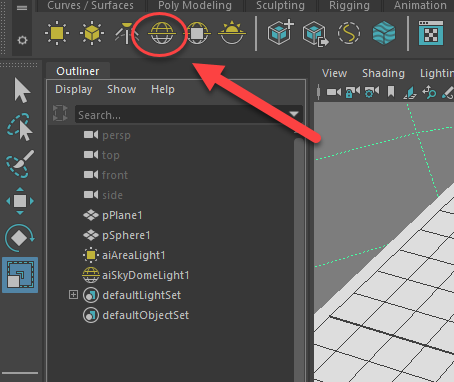
Task: Expand the defaultLightSet node
Action: [73, 295]
